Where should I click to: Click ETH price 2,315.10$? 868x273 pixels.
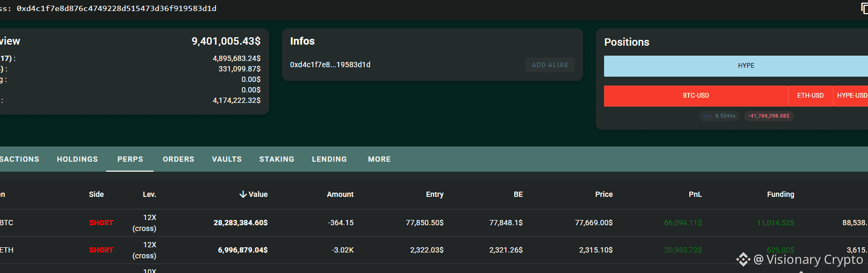pyautogui.click(x=596, y=250)
